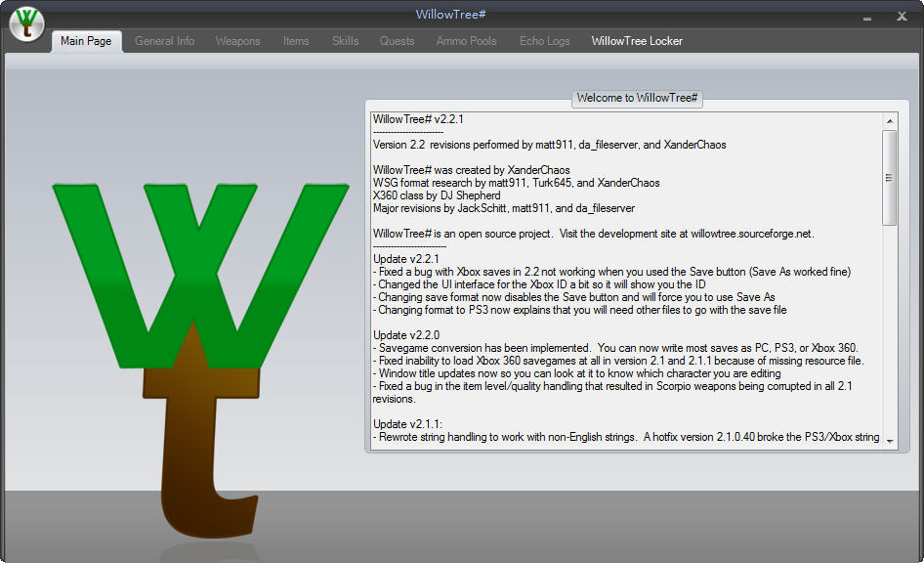Click the WillowTree# window title text
The width and height of the screenshot is (924, 563).
pyautogui.click(x=451, y=14)
